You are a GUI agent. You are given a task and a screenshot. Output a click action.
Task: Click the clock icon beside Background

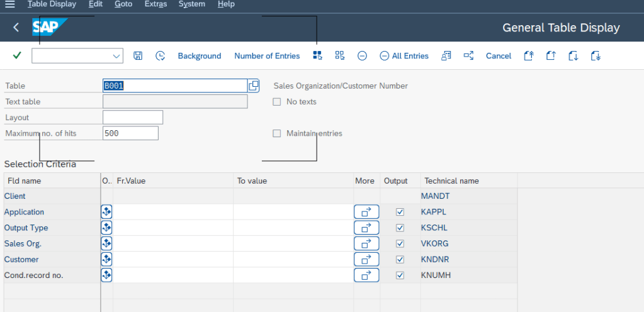161,56
